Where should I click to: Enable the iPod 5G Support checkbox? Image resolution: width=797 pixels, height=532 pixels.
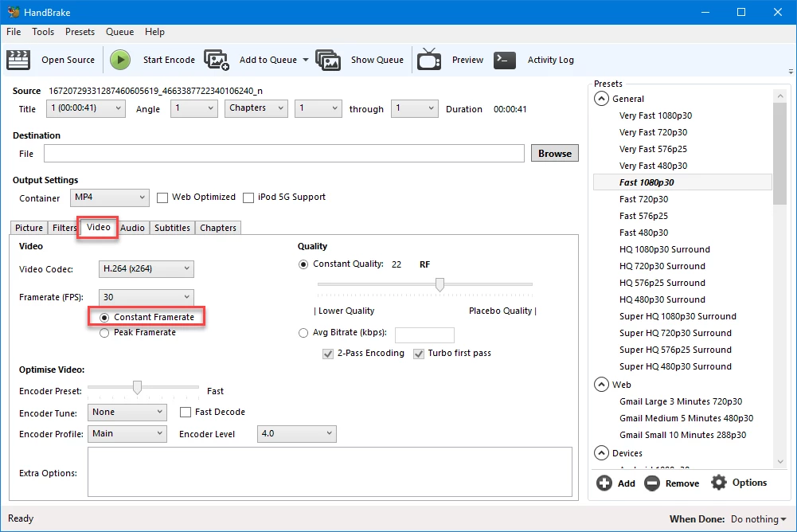coord(248,198)
